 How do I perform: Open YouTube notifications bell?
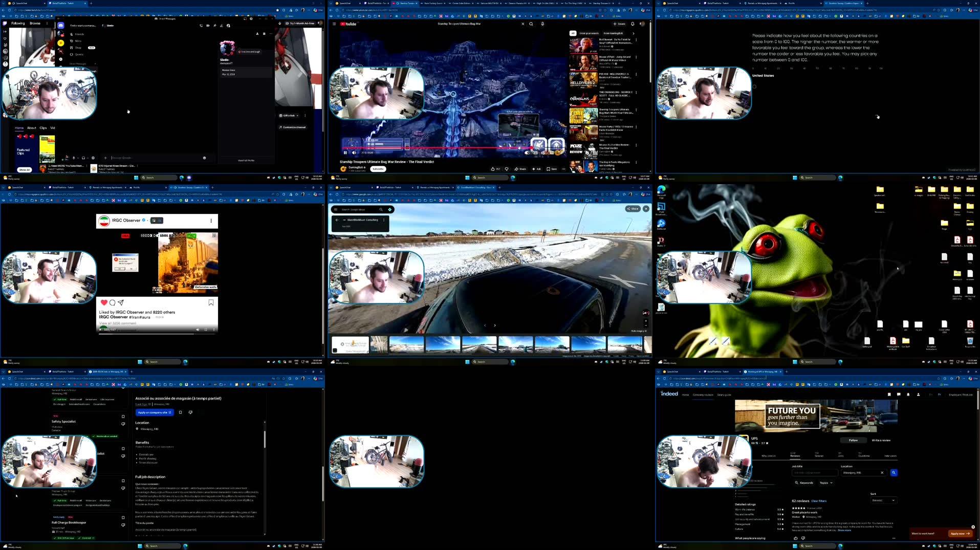(x=633, y=24)
